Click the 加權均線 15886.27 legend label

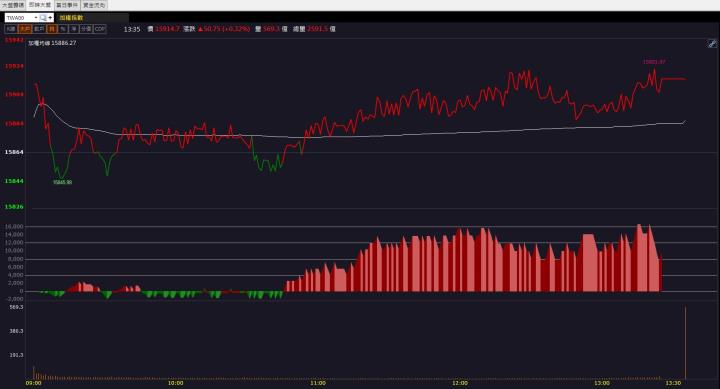pyautogui.click(x=52, y=43)
